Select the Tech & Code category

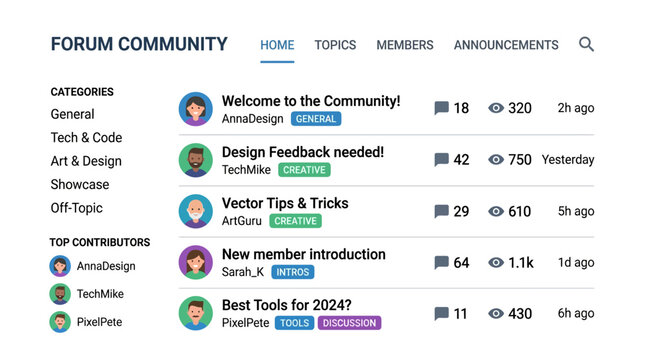(x=86, y=137)
